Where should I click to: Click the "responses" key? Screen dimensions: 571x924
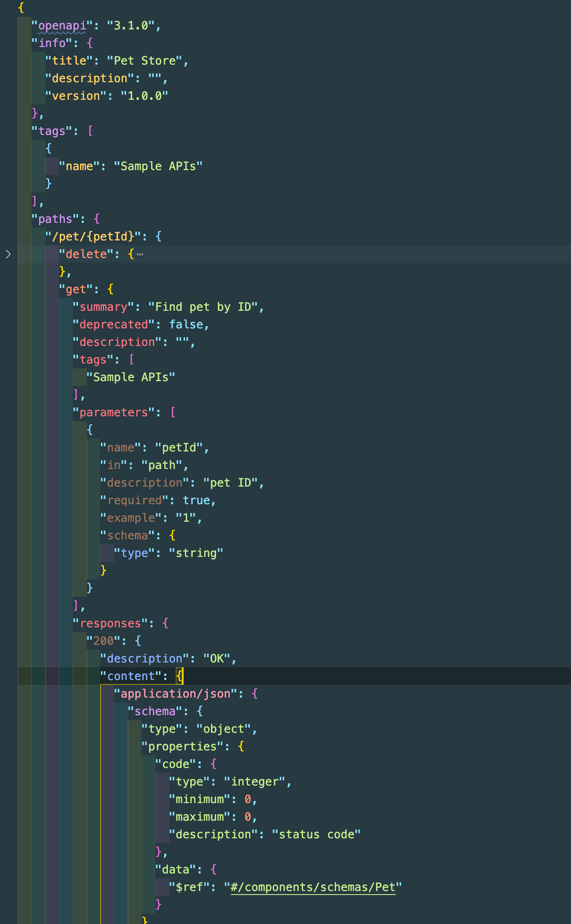[110, 623]
